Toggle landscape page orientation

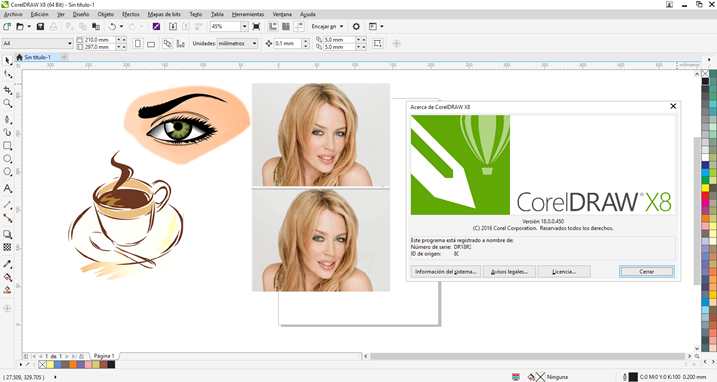tap(151, 43)
